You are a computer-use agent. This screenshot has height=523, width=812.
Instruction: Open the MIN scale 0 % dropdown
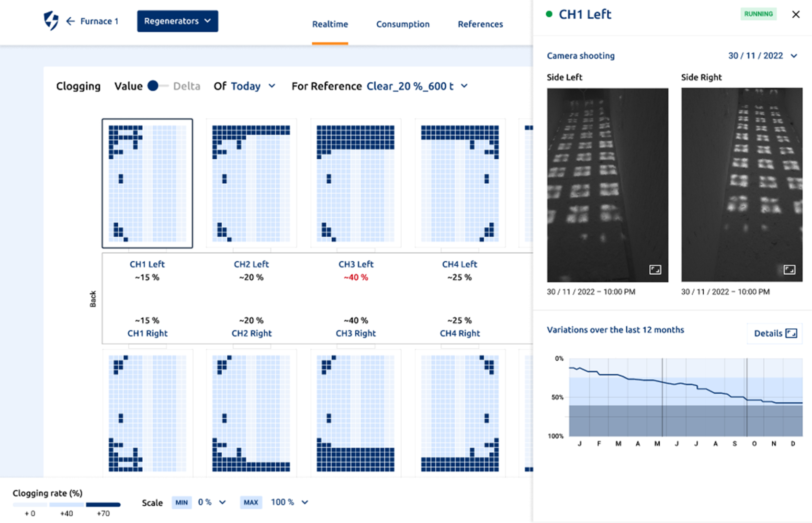212,502
